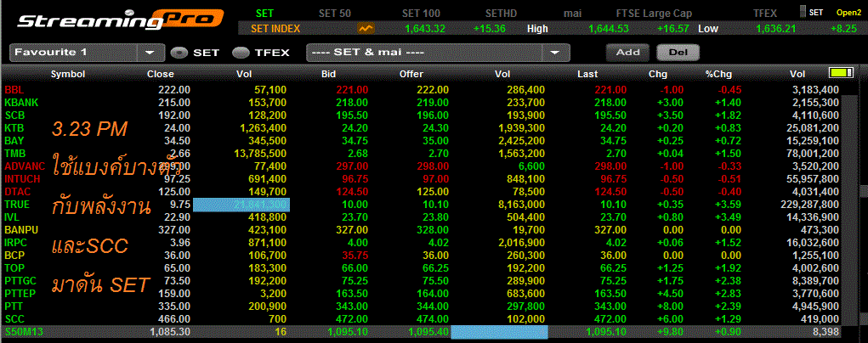The height and width of the screenshot is (343, 868).
Task: Click the Add button
Action: (627, 53)
